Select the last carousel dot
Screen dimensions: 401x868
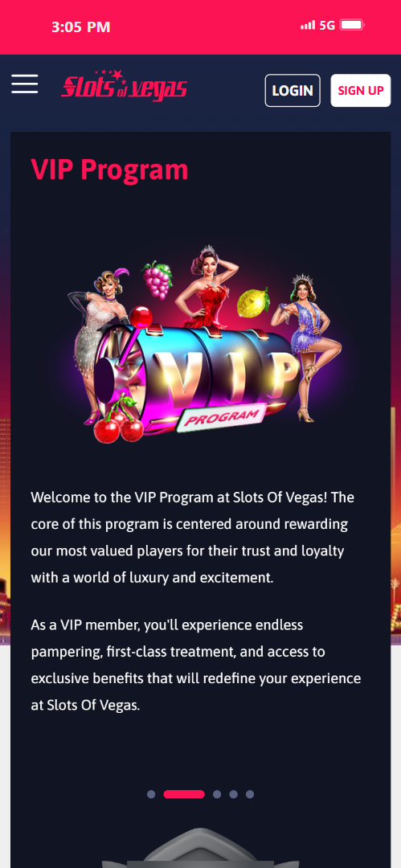point(250,794)
